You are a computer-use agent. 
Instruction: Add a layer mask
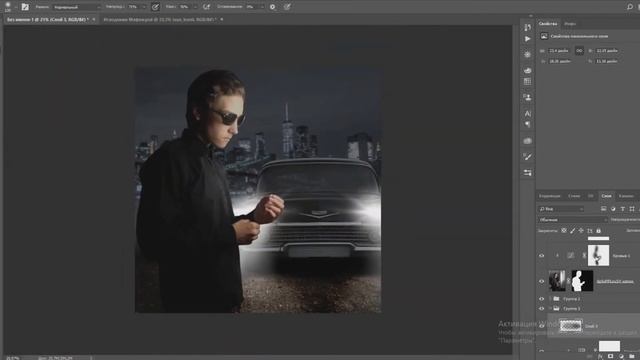coord(610,356)
